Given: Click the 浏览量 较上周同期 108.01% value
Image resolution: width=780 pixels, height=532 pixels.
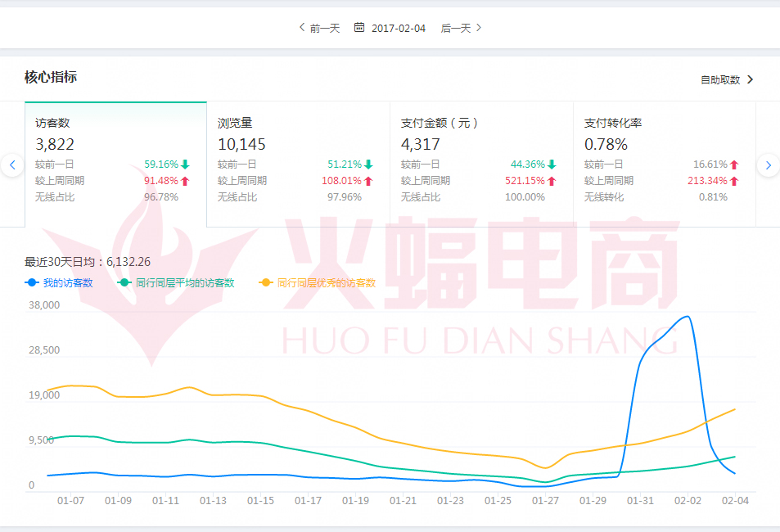Looking at the screenshot, I should [342, 181].
